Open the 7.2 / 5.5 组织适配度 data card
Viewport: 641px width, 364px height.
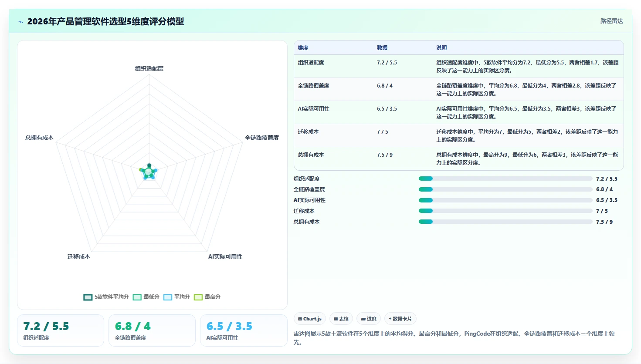tap(61, 330)
